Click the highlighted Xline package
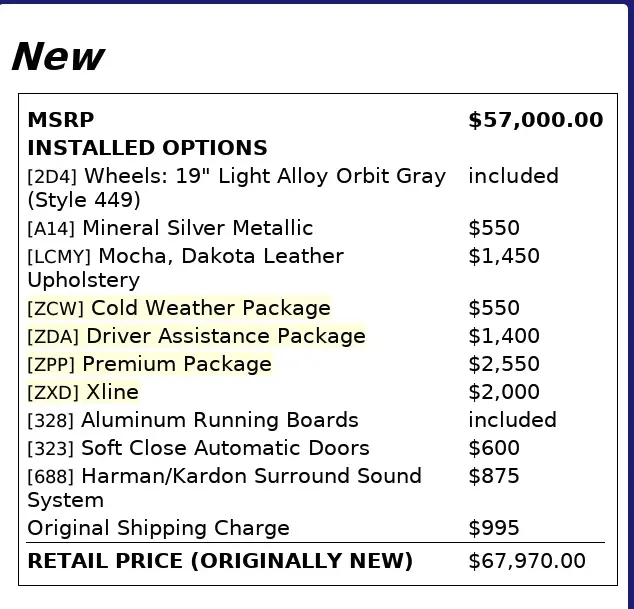This screenshot has width=634, height=609. pos(112,392)
